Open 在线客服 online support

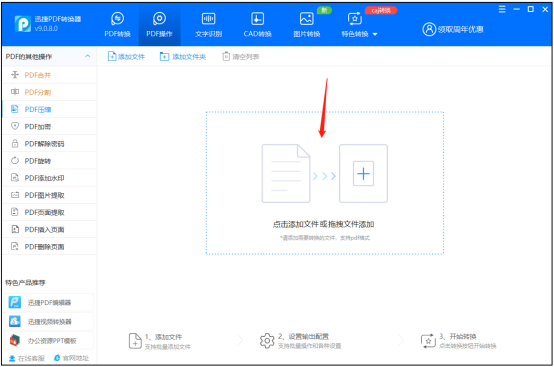tap(27, 358)
